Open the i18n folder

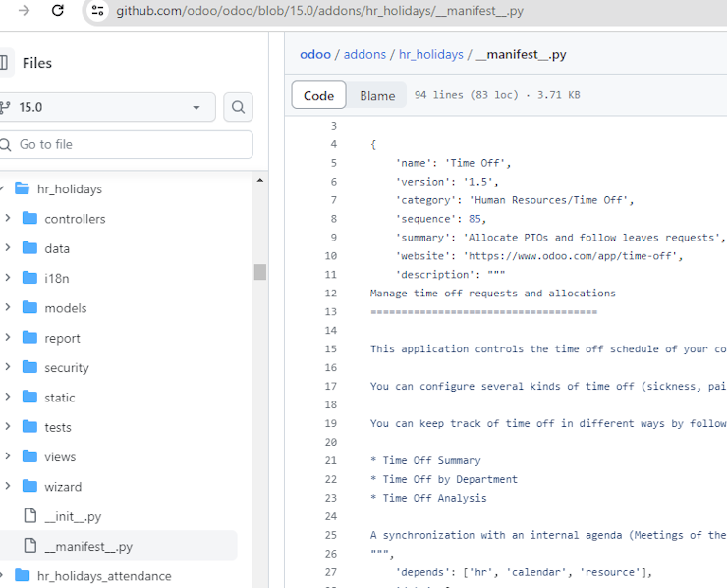(x=57, y=279)
